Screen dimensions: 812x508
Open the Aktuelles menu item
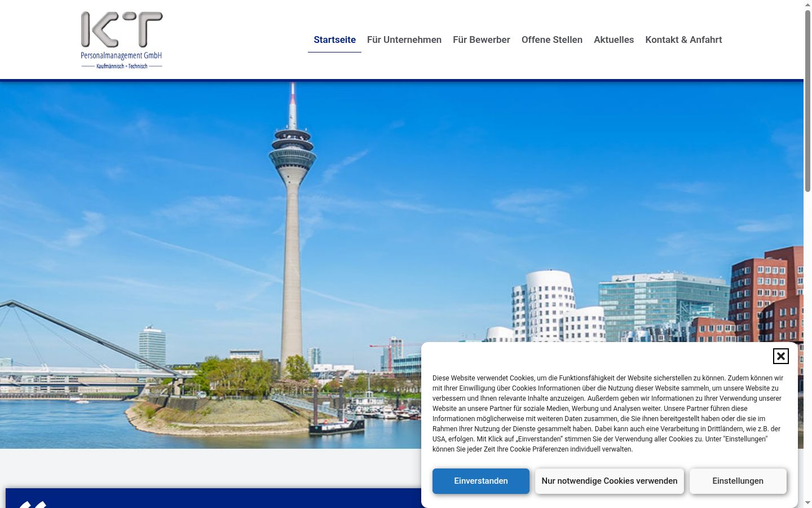[x=614, y=40]
